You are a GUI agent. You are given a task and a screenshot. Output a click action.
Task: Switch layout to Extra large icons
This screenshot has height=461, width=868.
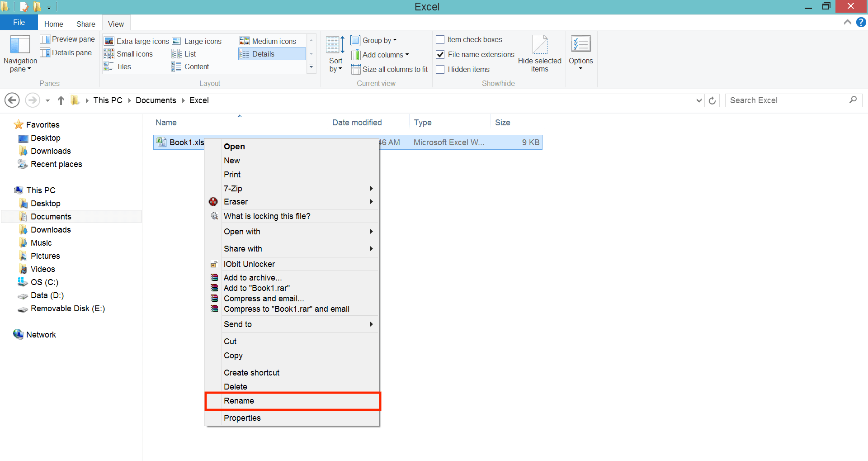(x=137, y=41)
